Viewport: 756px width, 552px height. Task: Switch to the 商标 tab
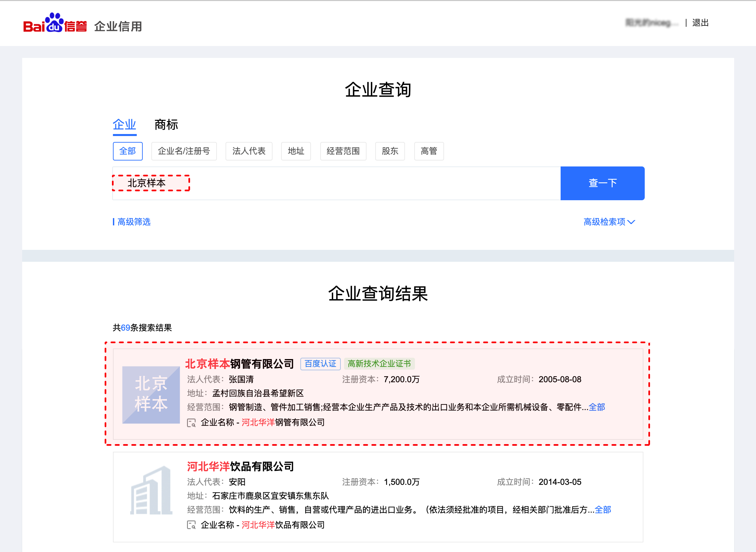166,124
